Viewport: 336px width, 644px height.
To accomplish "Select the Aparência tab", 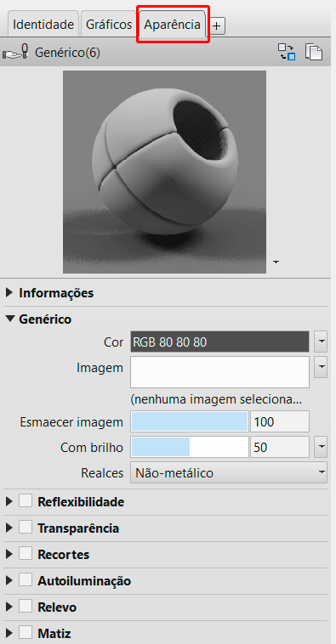I will click(173, 25).
